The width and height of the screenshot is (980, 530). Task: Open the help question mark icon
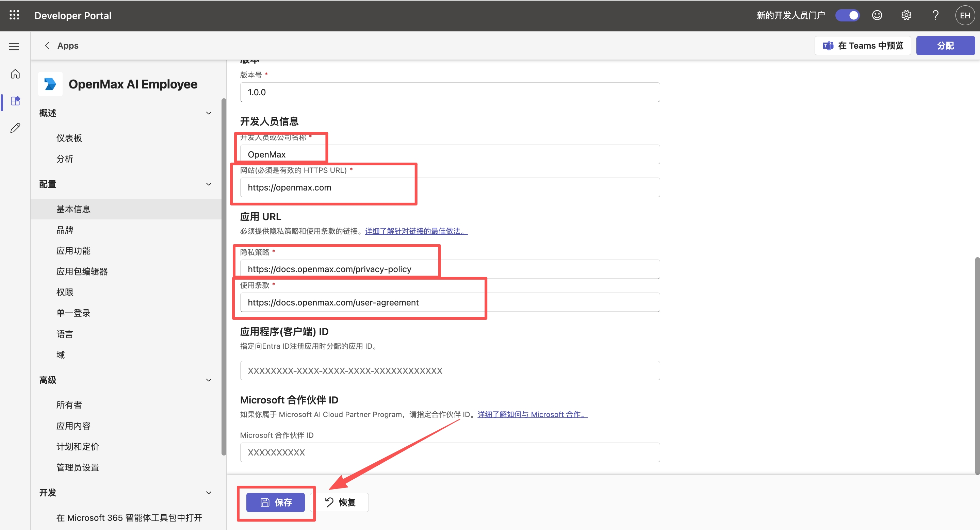(x=935, y=15)
